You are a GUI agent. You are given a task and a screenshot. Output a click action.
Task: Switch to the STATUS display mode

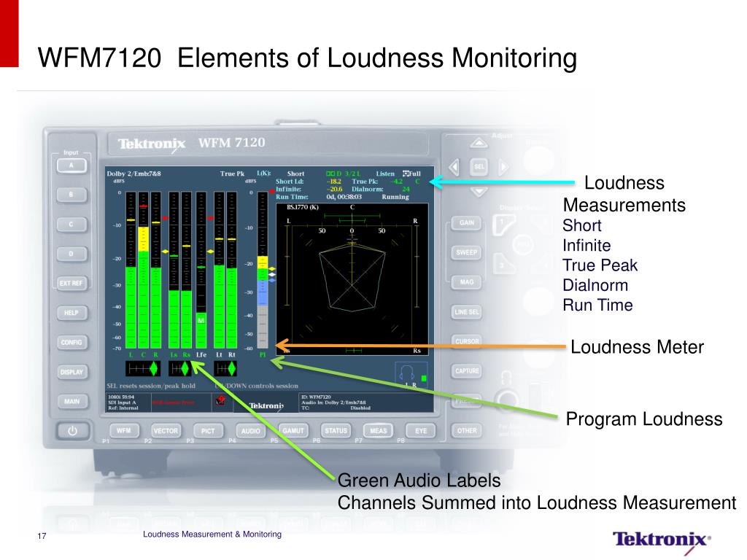coord(336,430)
